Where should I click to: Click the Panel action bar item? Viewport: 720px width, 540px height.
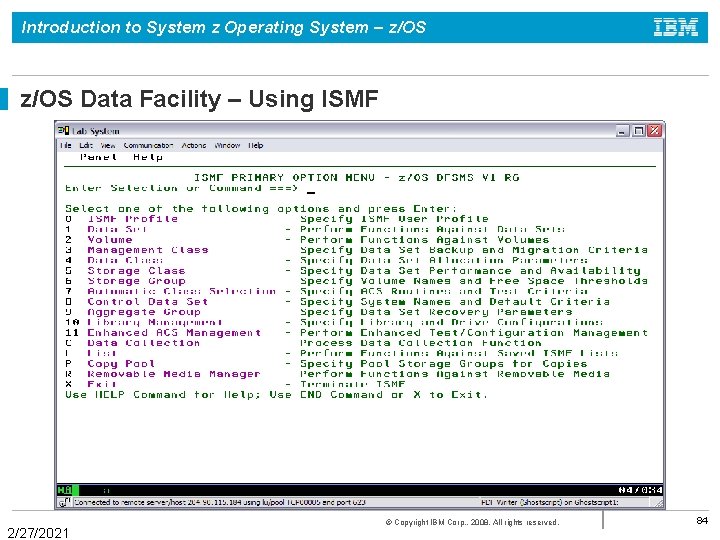(99, 157)
